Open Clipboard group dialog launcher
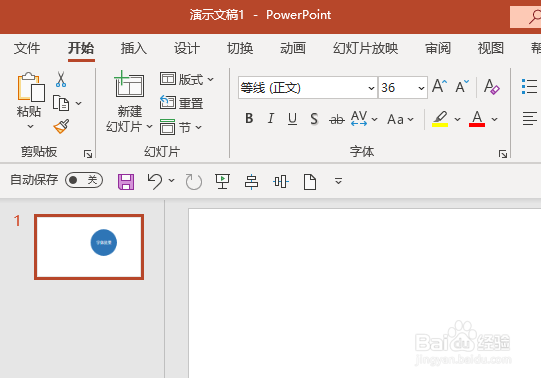 click(x=88, y=154)
